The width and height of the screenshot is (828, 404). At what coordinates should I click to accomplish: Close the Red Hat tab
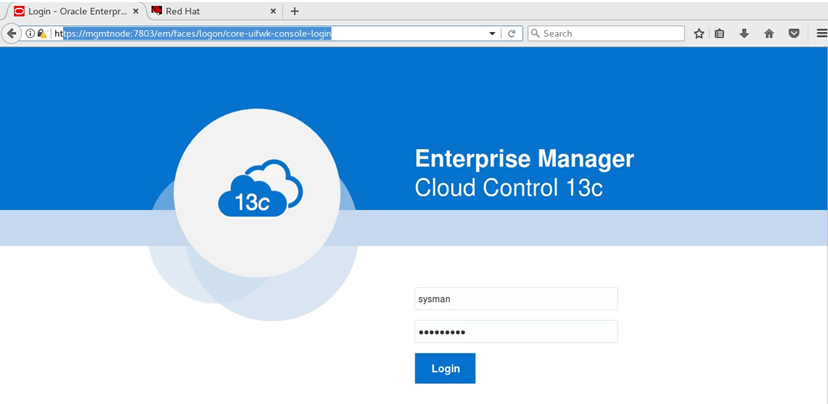point(273,11)
